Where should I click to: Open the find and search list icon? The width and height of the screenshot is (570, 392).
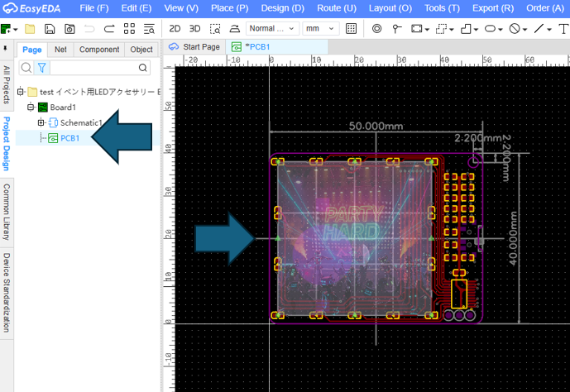tap(149, 28)
